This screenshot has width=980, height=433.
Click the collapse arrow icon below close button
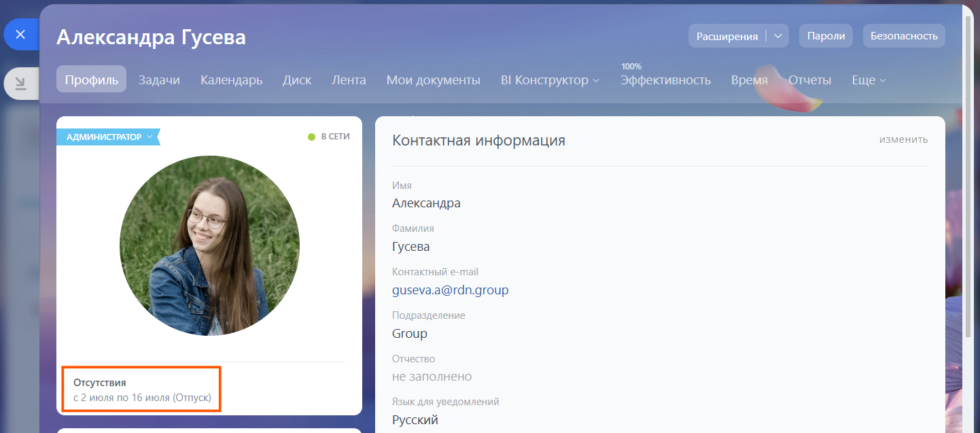click(20, 84)
